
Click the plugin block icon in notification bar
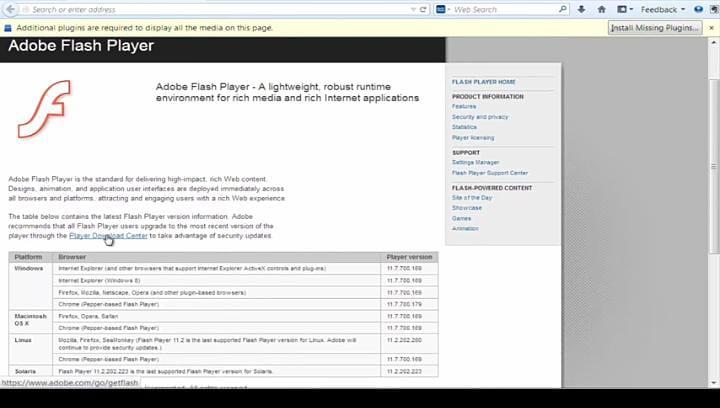[7, 28]
